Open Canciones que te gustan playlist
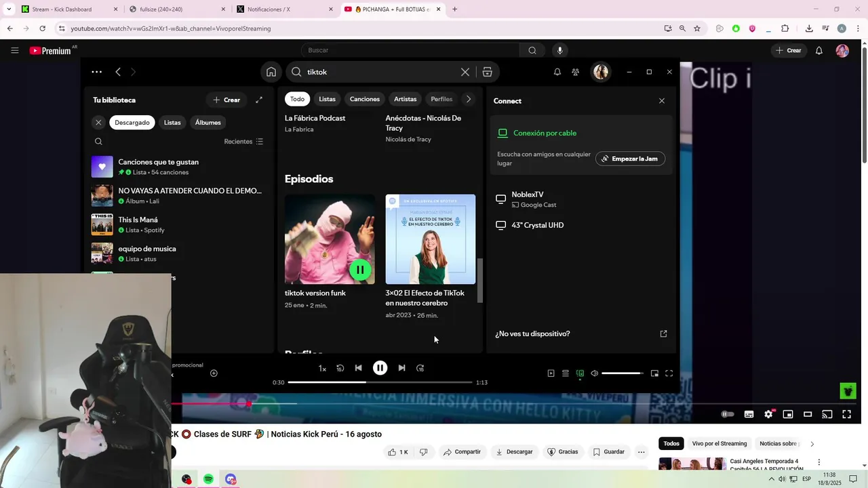The image size is (868, 488). [x=178, y=167]
